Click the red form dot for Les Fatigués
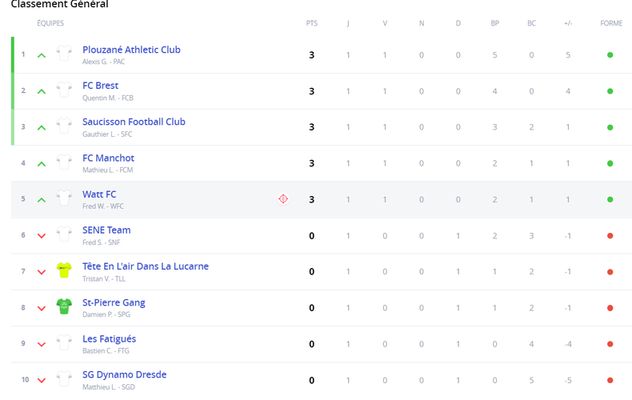The image size is (632, 400). [610, 344]
